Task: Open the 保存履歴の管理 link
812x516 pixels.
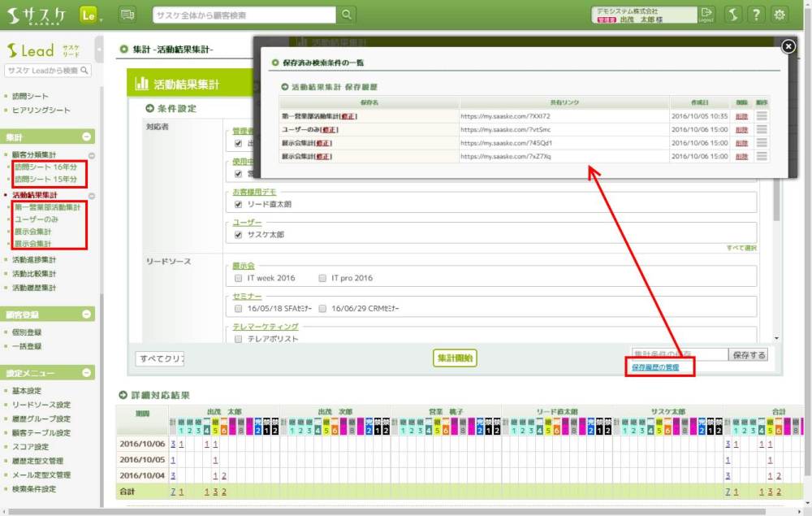Action: pyautogui.click(x=661, y=368)
